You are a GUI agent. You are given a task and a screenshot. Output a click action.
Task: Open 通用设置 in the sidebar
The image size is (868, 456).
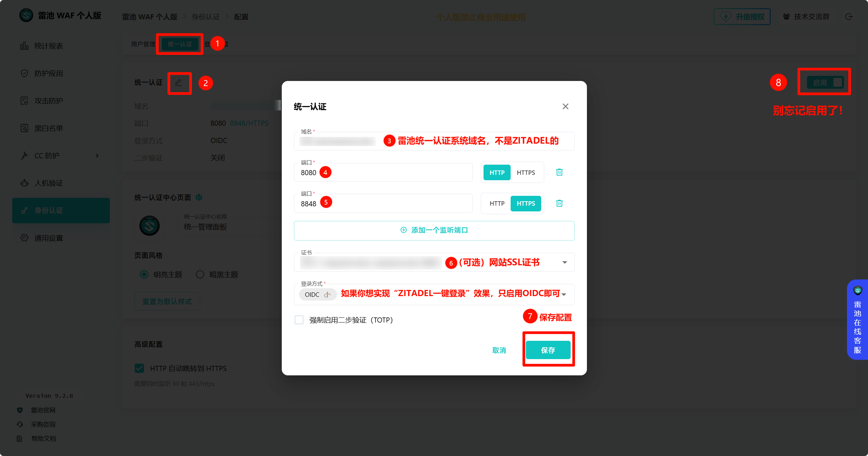[48, 238]
